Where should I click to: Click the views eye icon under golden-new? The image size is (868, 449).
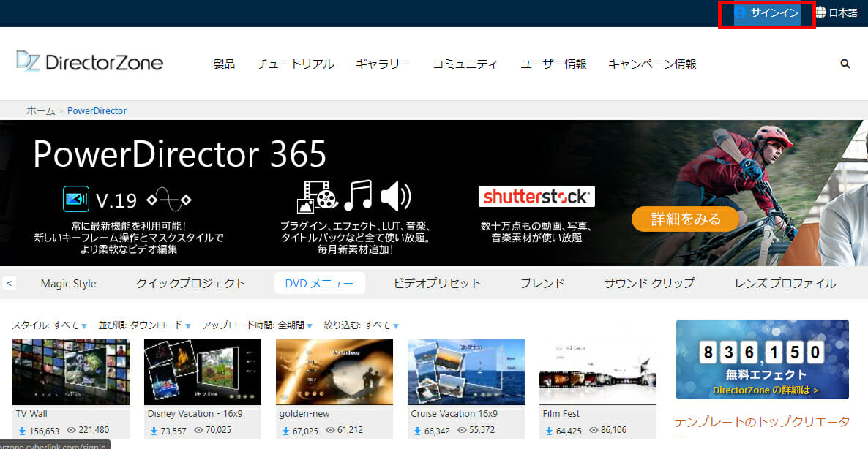tap(330, 430)
